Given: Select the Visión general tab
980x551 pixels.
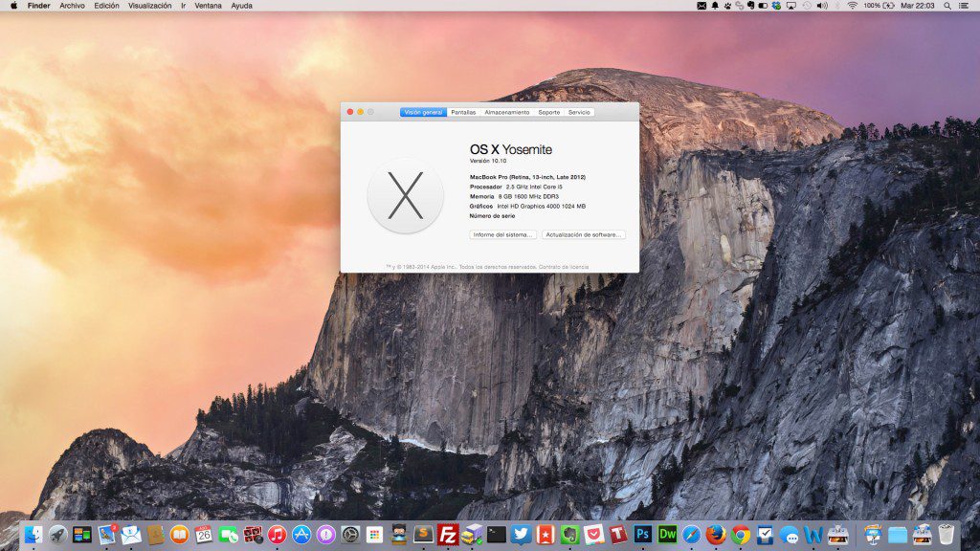Looking at the screenshot, I should [423, 113].
